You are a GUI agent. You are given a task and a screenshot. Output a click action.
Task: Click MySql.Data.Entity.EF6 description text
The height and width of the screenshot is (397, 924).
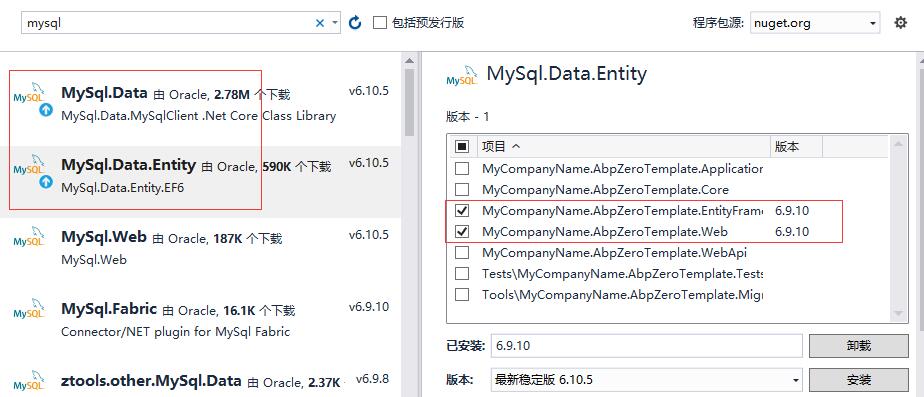pos(123,188)
